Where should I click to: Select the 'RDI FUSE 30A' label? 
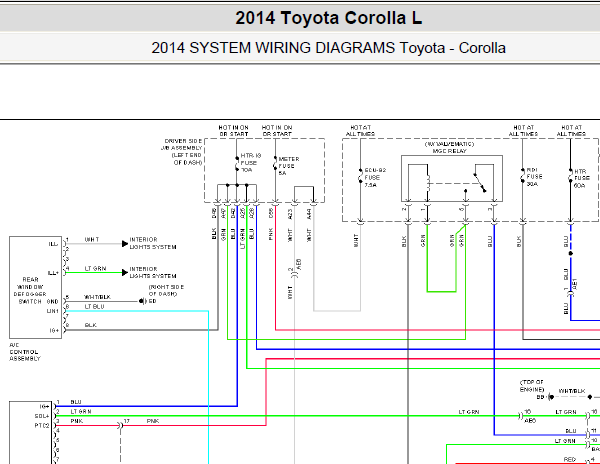(534, 177)
